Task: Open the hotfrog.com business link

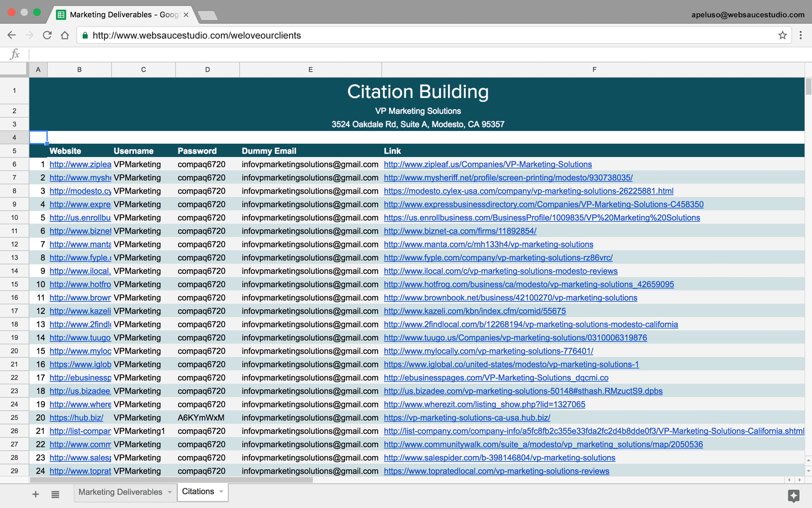Action: [x=529, y=284]
